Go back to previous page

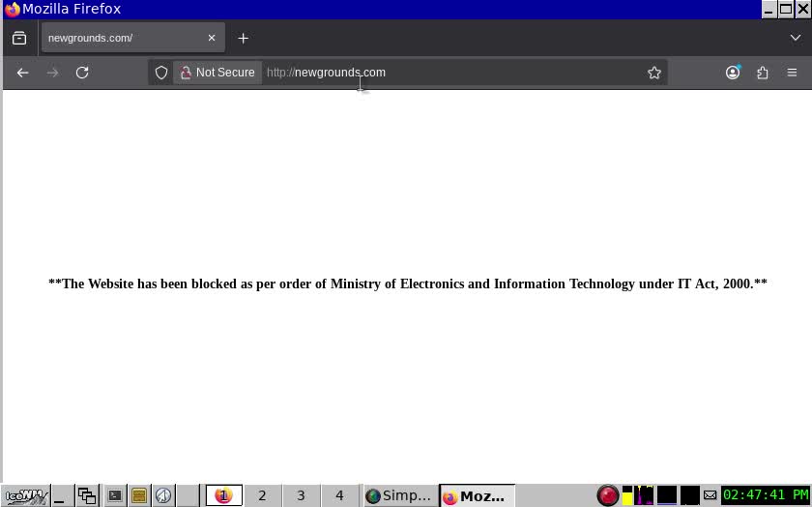coord(22,73)
